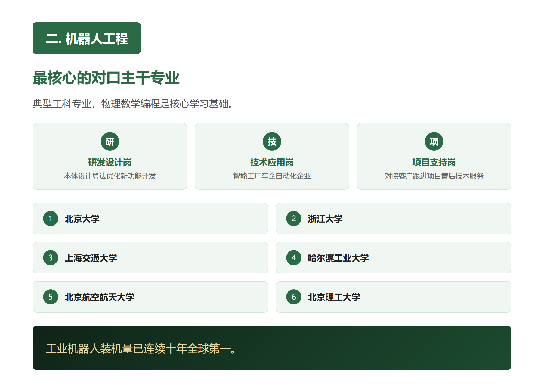Viewport: 544px width, 392px height.
Task: Click number badge 2 beside 浙江大学
Action: [x=294, y=219]
